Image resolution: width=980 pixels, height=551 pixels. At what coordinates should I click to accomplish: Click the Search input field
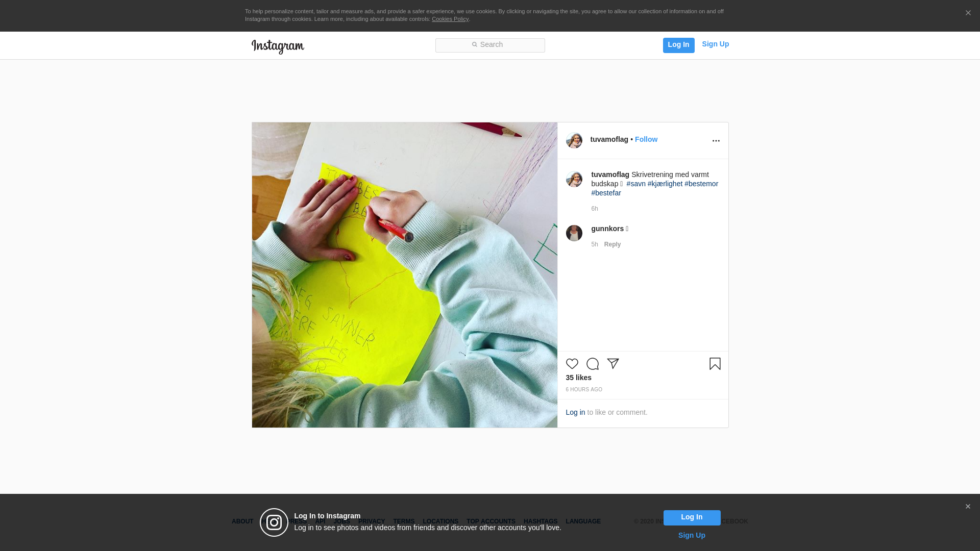pyautogui.click(x=490, y=45)
